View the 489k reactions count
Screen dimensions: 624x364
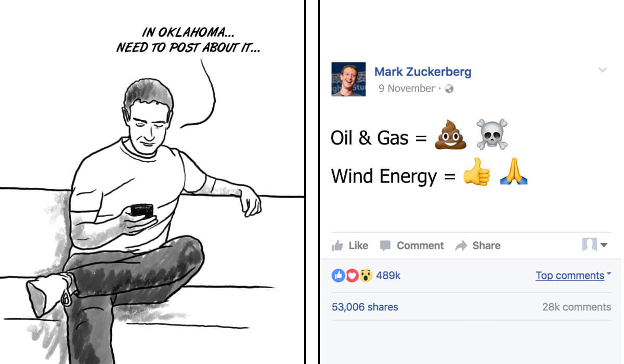pyautogui.click(x=388, y=276)
